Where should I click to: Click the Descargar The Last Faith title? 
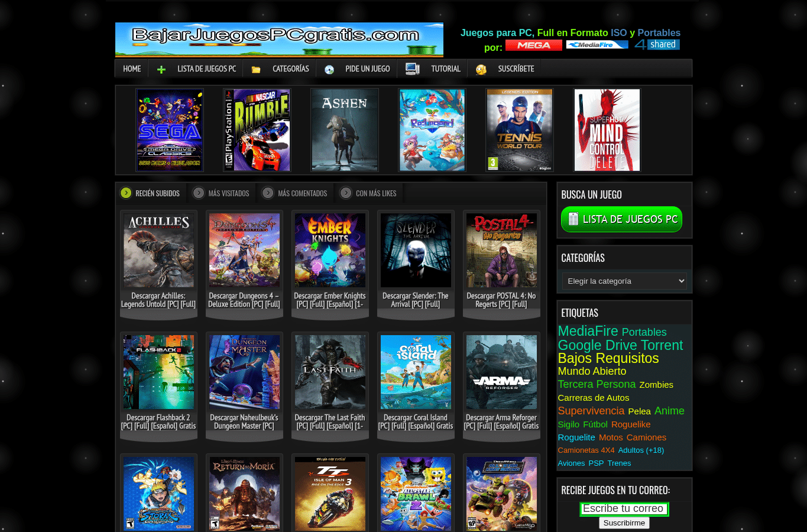330,422
